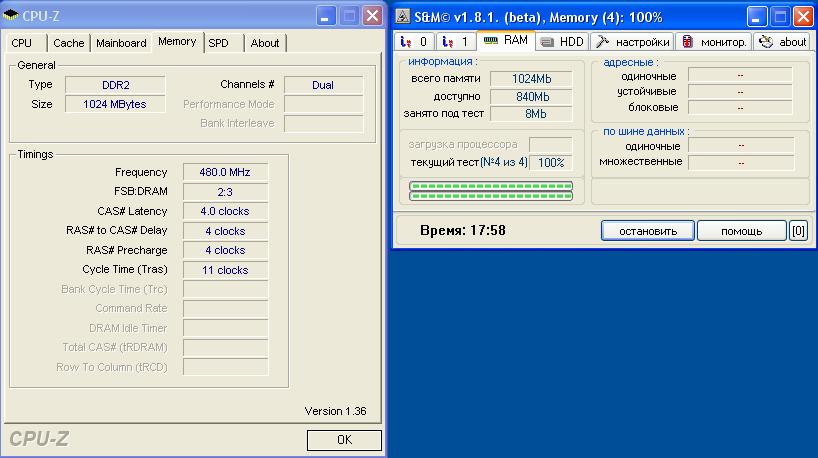This screenshot has width=818, height=458.
Task: Click the Frequency value 480.0 MHz
Action: point(225,172)
